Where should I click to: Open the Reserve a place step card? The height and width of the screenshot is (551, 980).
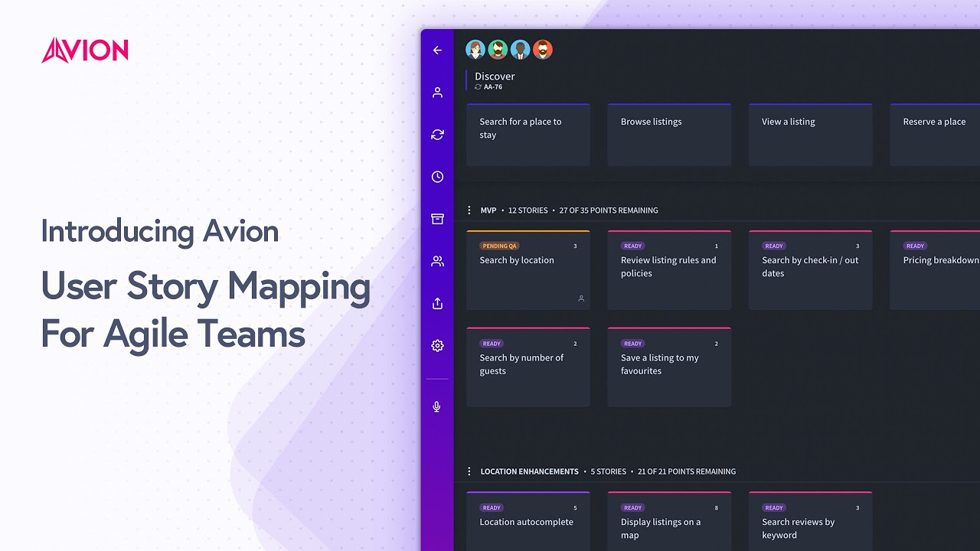(935, 135)
